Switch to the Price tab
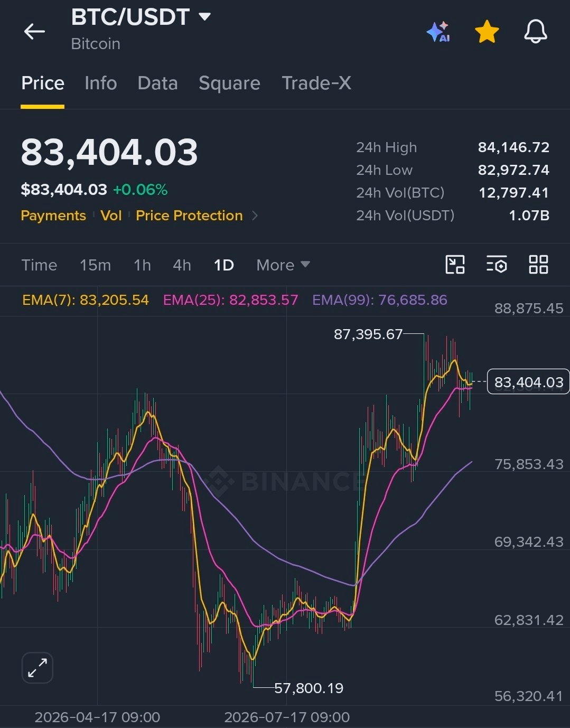Image resolution: width=570 pixels, height=728 pixels. (x=43, y=83)
